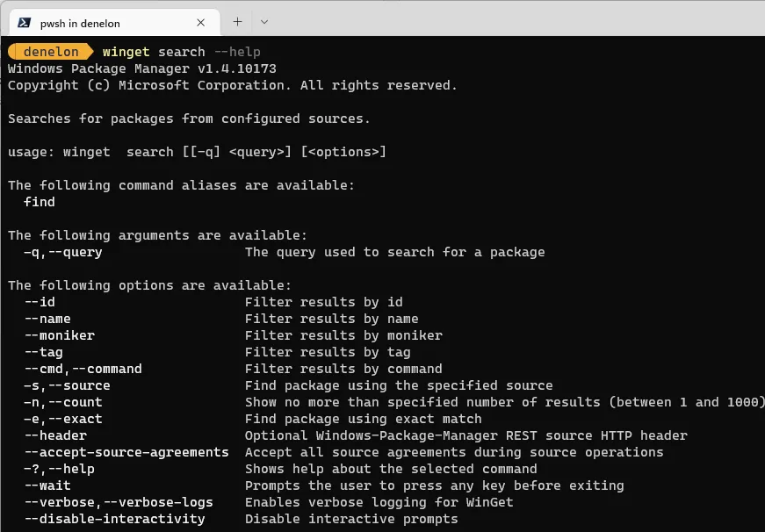Click 'The following arguments are available:' line

pos(157,235)
